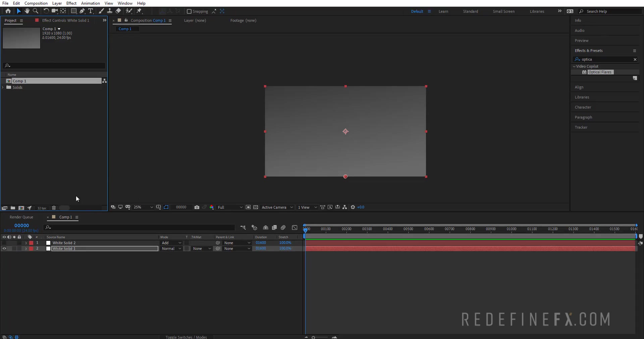Open the Composition menu
Screen dimensions: 644x339
pyautogui.click(x=36, y=3)
